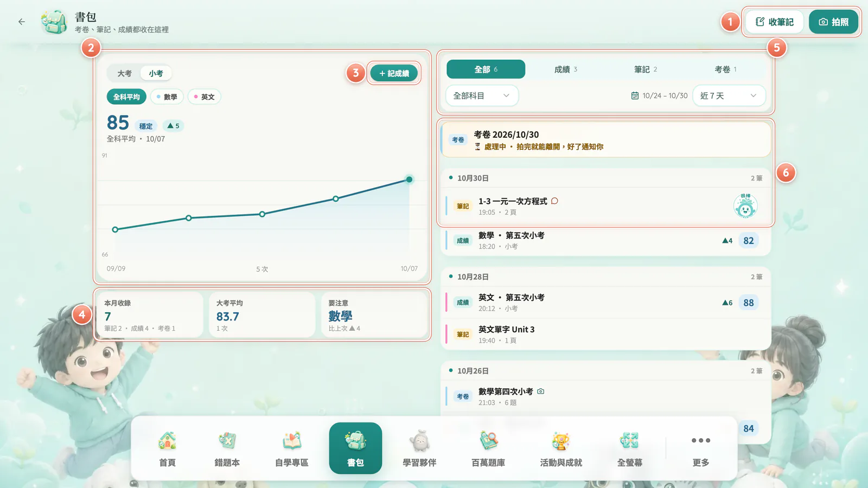Click the 收筆記 button
Screen dimensions: 868x488
775,22
